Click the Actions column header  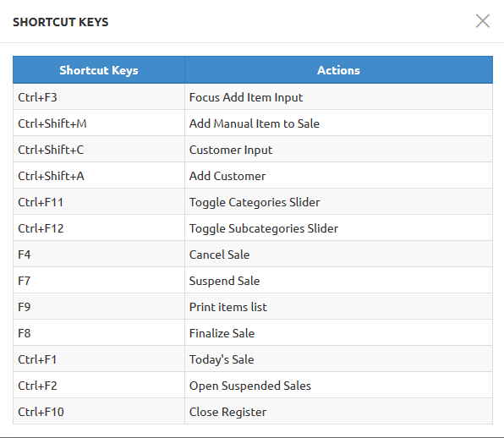[x=338, y=70]
